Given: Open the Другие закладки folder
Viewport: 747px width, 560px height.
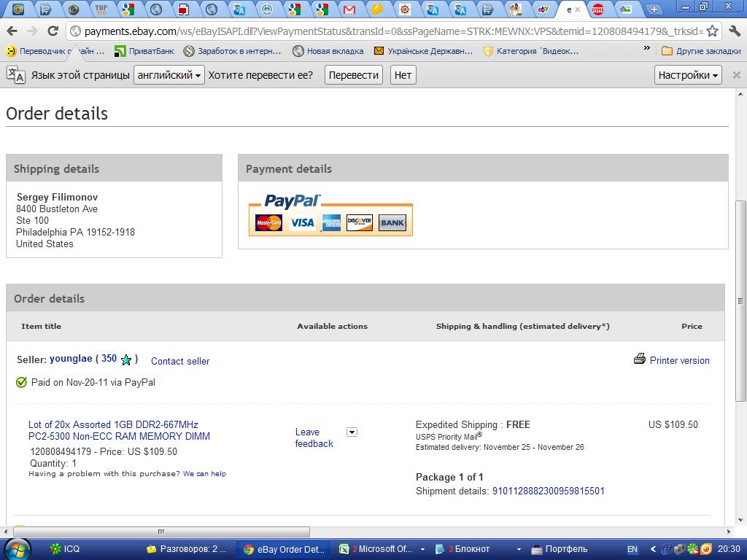Looking at the screenshot, I should (701, 51).
